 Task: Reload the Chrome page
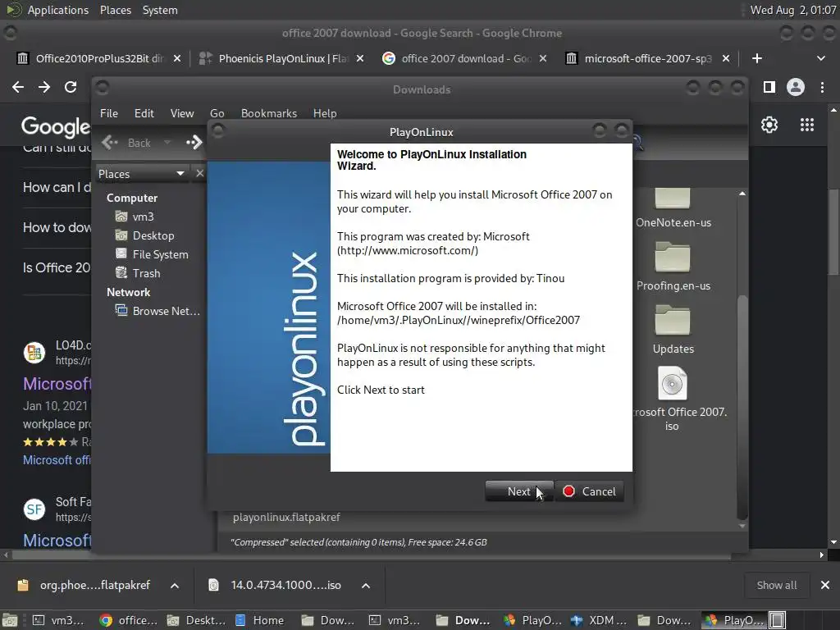[71, 87]
